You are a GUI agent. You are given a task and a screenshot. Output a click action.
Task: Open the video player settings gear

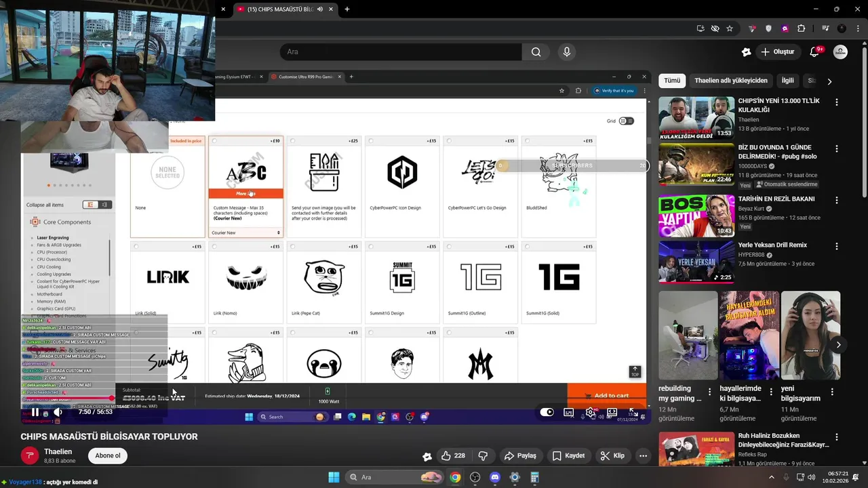[x=591, y=412]
